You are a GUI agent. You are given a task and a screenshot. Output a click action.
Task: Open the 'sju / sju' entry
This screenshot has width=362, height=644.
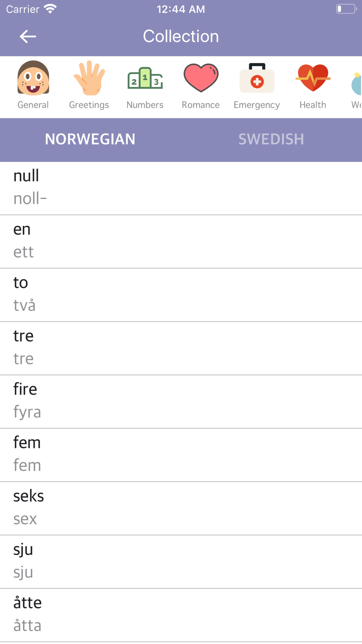(x=181, y=561)
